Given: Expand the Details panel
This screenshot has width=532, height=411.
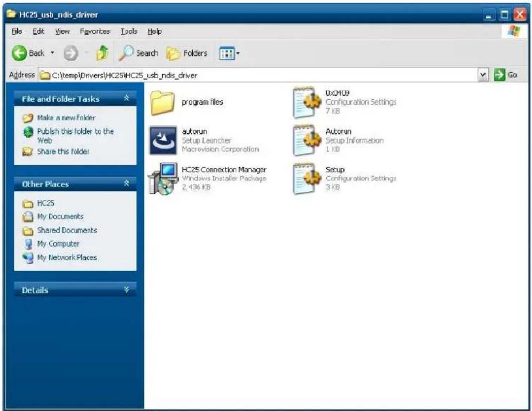Looking at the screenshot, I should pos(127,290).
